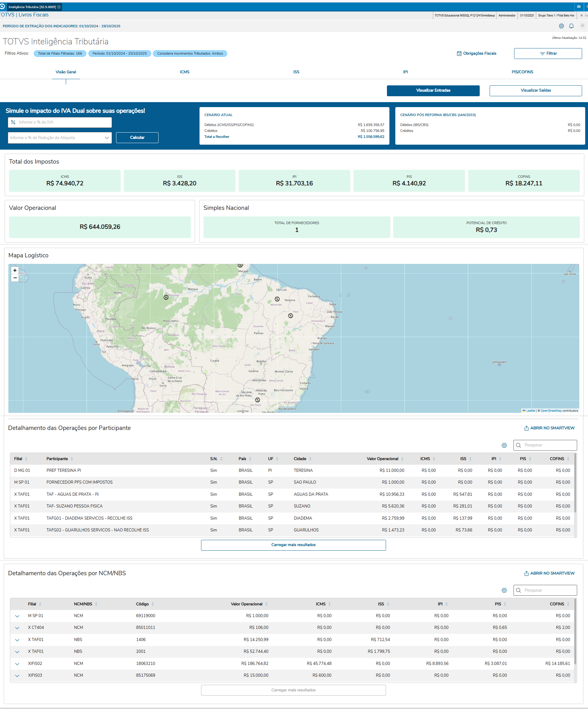588x709 pixels.
Task: Zoom out on the logistics map
Action: click(15, 278)
